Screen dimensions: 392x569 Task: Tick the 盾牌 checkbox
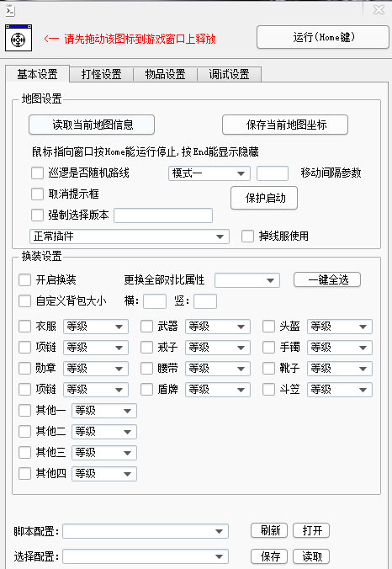(x=146, y=390)
